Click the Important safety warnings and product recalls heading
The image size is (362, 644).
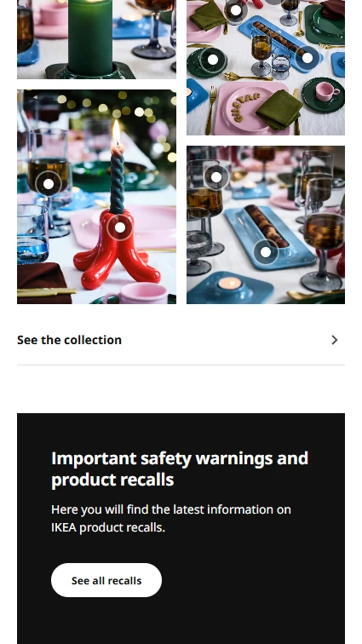180,469
